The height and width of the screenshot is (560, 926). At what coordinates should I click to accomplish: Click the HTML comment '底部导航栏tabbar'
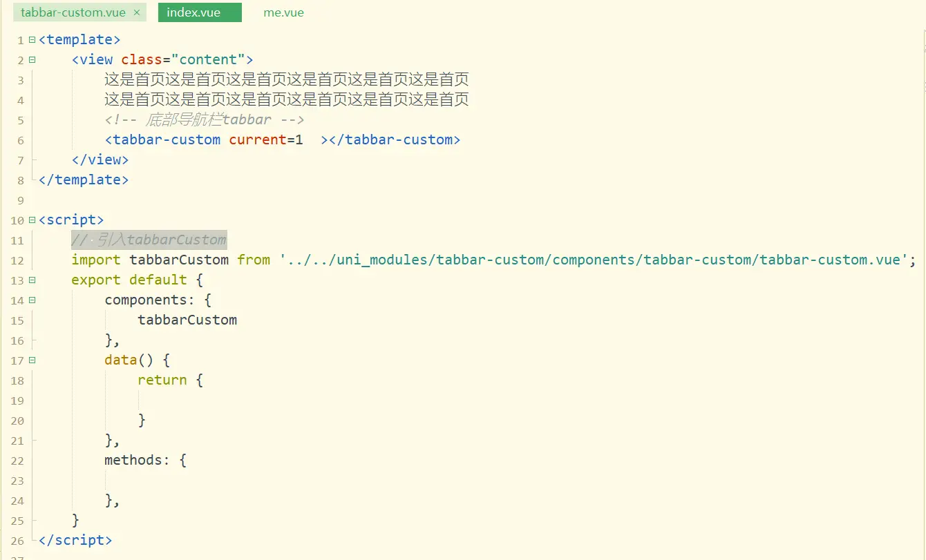click(x=204, y=119)
